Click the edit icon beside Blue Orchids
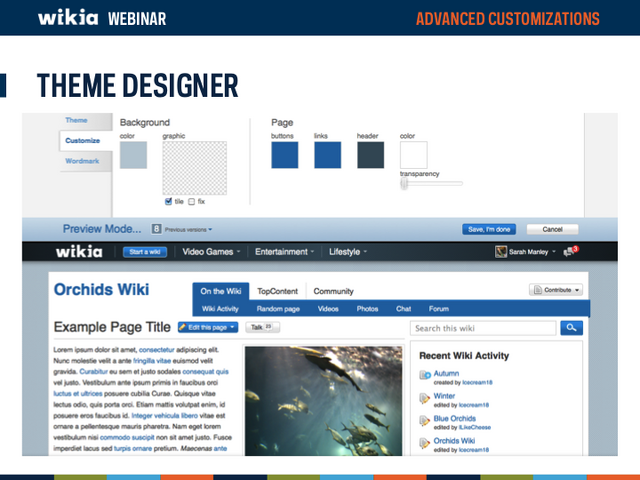Image resolution: width=640 pixels, height=480 pixels. tap(424, 420)
